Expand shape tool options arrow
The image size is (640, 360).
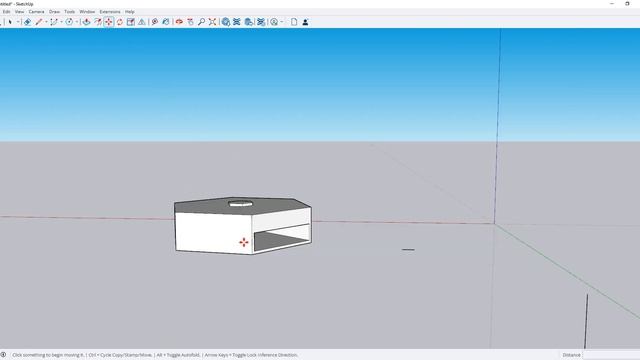77,22
